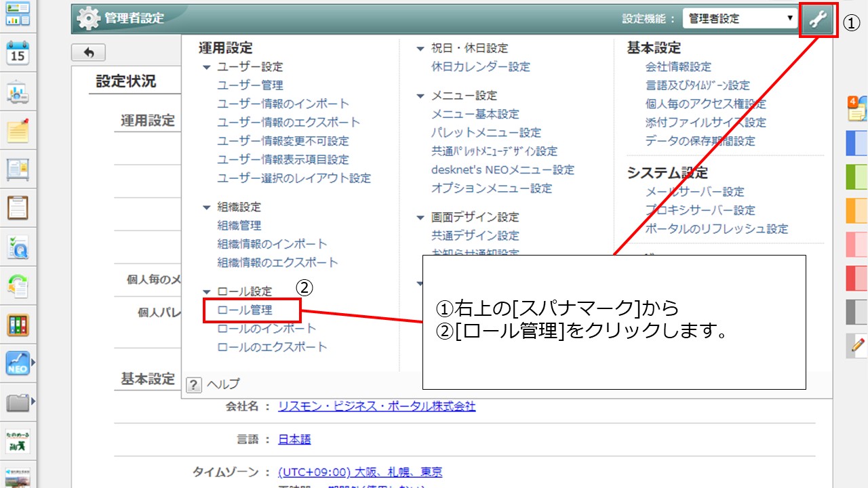Open the binders cabinet sidebar icon
The image size is (868, 488).
click(17, 325)
